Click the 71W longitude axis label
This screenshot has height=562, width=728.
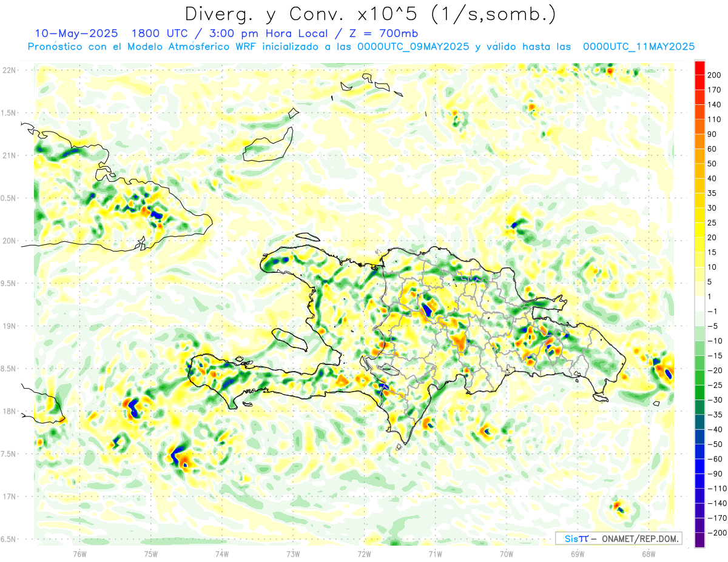(x=435, y=553)
